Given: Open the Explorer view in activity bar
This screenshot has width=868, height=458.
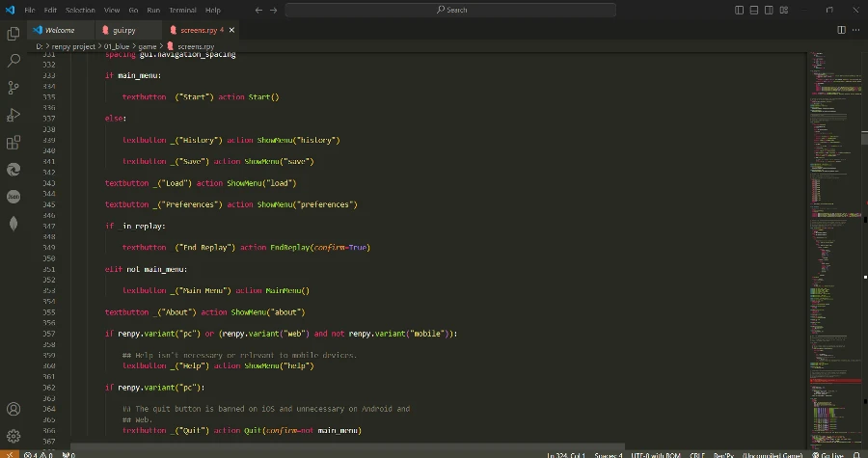Looking at the screenshot, I should [14, 33].
